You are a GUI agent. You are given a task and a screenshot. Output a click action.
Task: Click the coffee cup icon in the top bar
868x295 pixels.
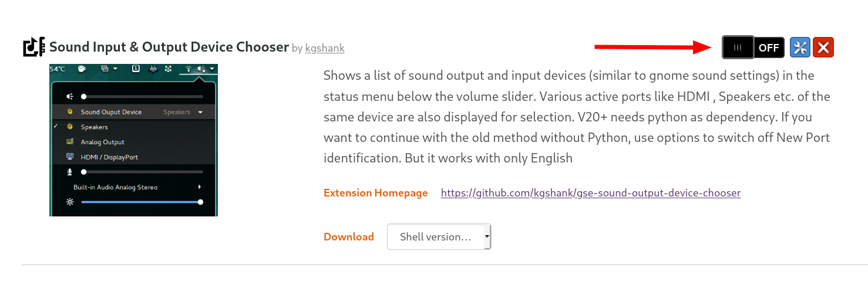click(82, 69)
